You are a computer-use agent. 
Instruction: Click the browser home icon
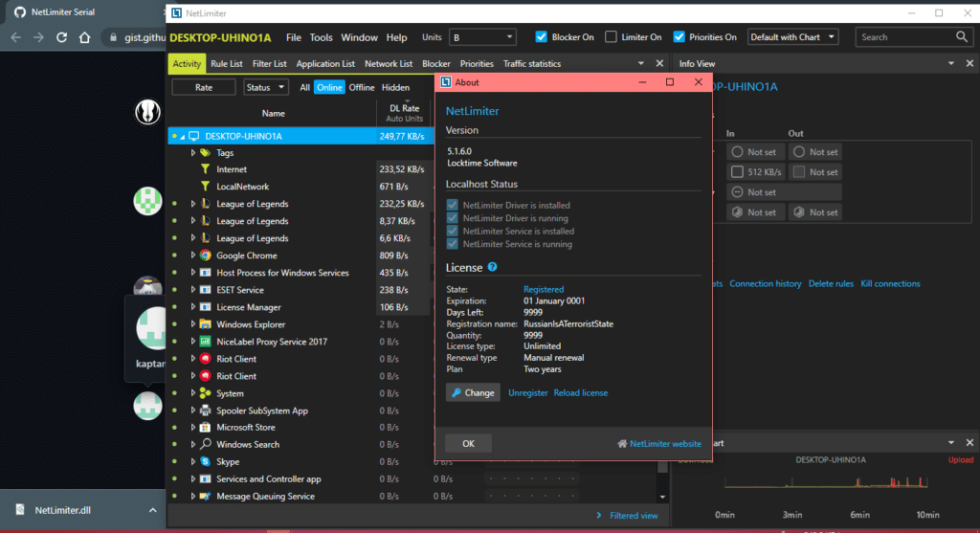(x=84, y=37)
